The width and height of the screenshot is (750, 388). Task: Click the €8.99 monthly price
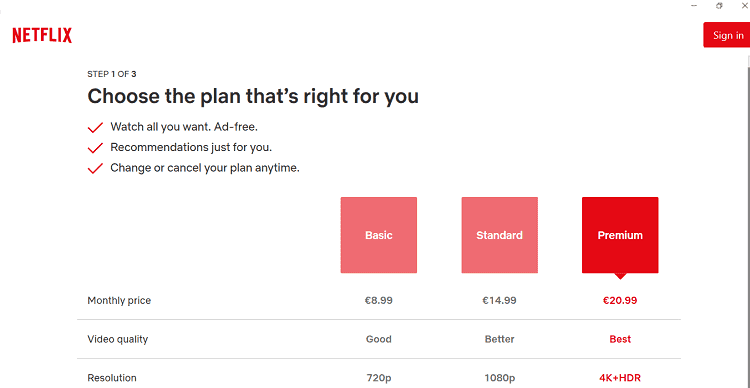coord(379,300)
